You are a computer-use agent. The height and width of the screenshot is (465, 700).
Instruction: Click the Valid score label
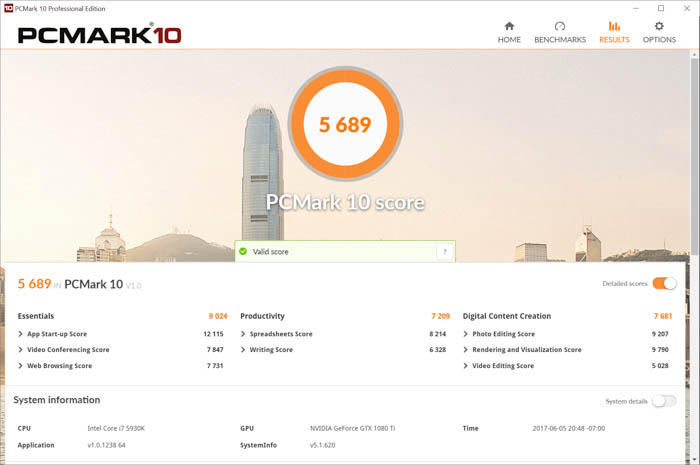(x=271, y=252)
